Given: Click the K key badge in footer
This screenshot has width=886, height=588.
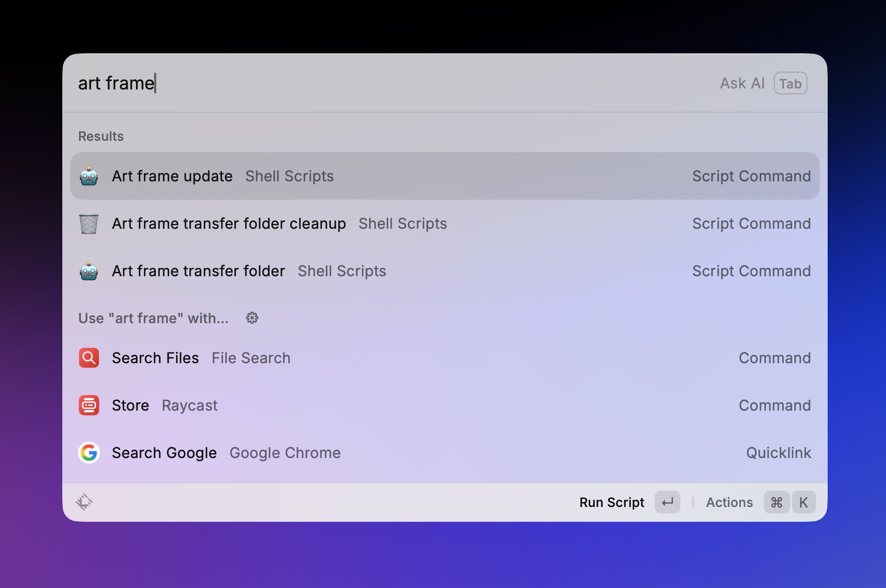Looking at the screenshot, I should tap(803, 503).
